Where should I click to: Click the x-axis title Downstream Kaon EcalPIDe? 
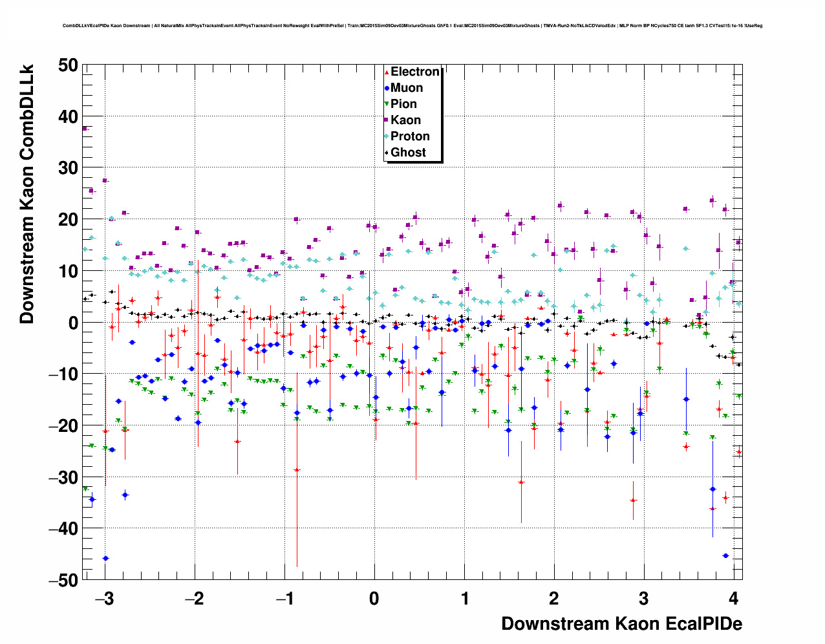pos(621,624)
